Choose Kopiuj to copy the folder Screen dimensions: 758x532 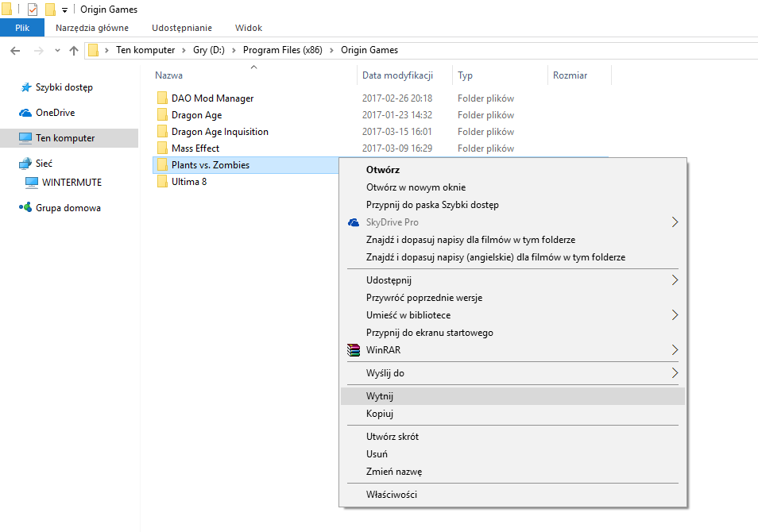pyautogui.click(x=513, y=414)
